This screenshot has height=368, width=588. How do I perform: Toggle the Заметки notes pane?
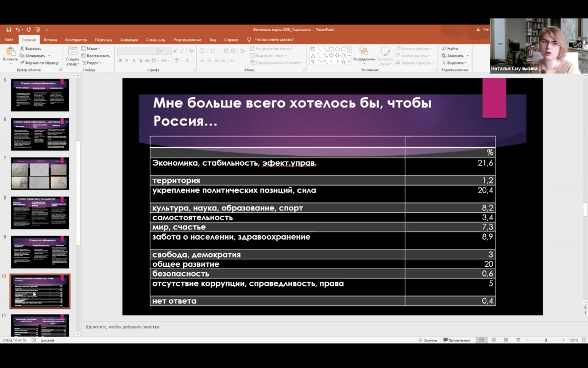click(428, 340)
